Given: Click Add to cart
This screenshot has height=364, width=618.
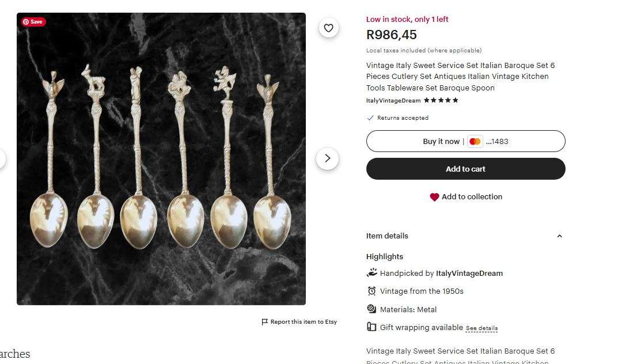Looking at the screenshot, I should (465, 169).
